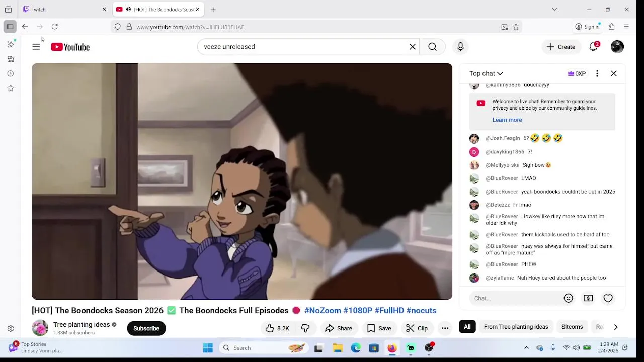List all tabs dropdown arrow
The height and width of the screenshot is (362, 644).
point(554,9)
